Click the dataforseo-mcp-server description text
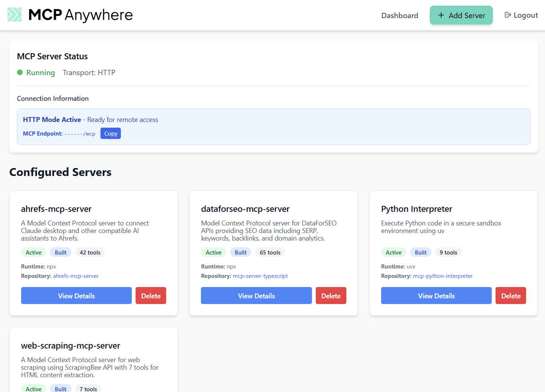This screenshot has height=392, width=545. click(x=269, y=231)
